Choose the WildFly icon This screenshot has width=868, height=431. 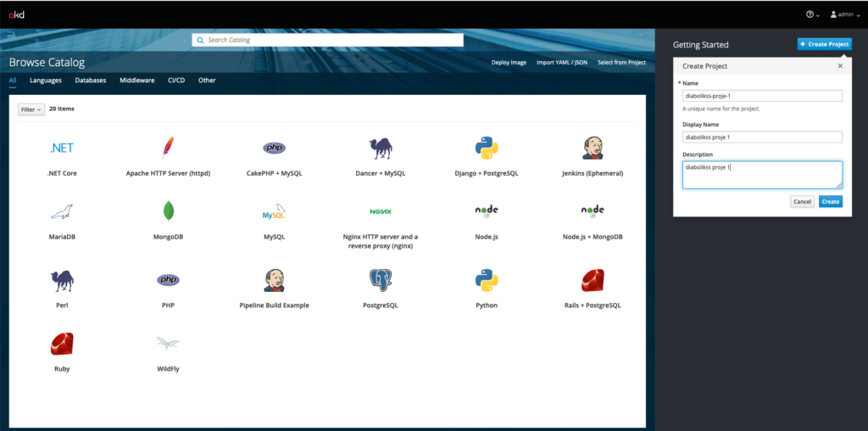point(168,344)
